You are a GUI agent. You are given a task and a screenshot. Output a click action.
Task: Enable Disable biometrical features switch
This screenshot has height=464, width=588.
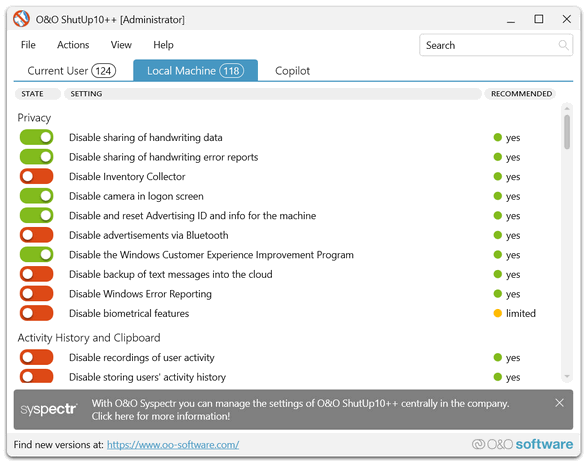click(x=36, y=313)
